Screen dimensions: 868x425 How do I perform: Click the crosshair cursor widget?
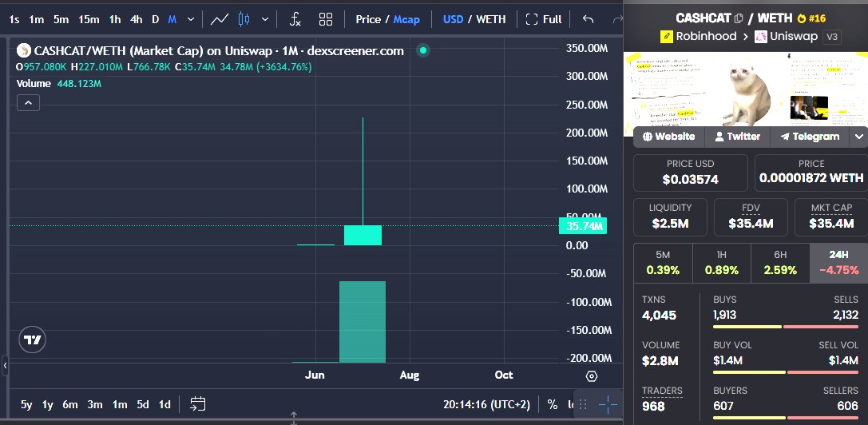(608, 405)
